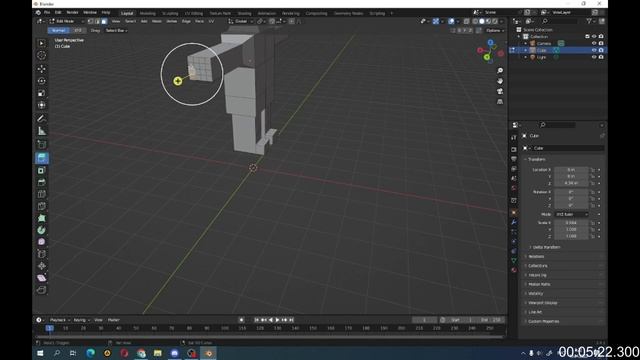Open the Mesh menu in viewport header
The width and height of the screenshot is (640, 360).
pos(157,21)
